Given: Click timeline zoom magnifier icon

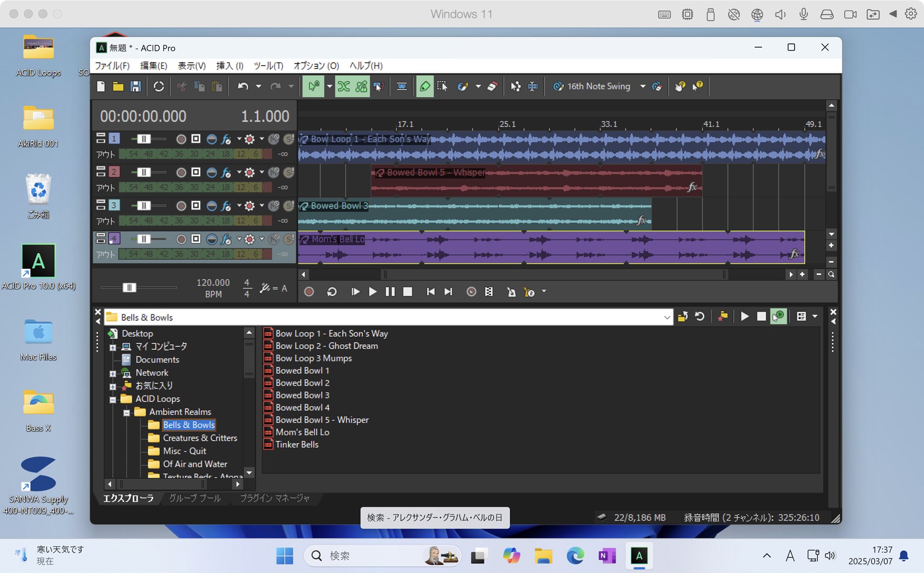Looking at the screenshot, I should pyautogui.click(x=831, y=274).
